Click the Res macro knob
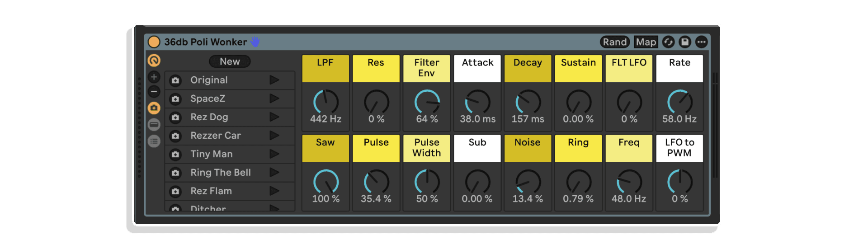The image size is (868, 249). (x=377, y=102)
